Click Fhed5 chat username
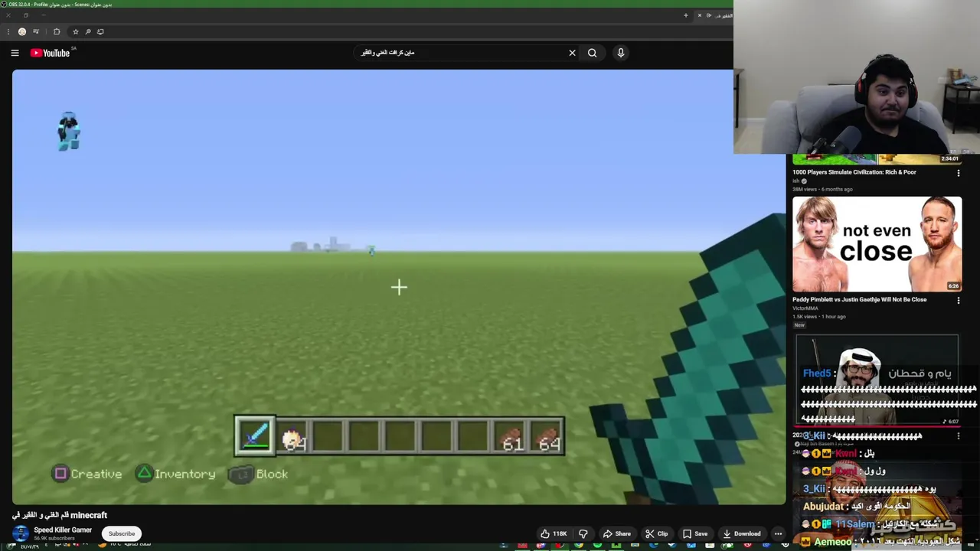Viewport: 980px width, 551px height. coord(817,373)
